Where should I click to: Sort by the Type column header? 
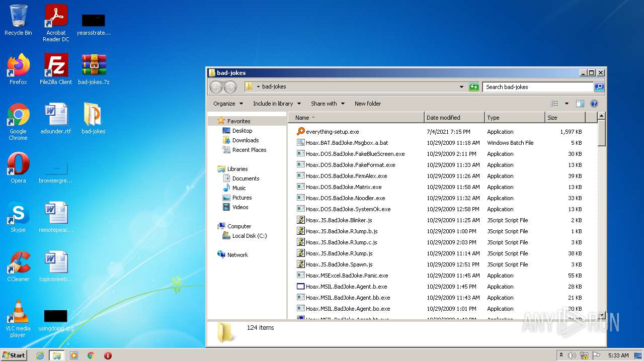(x=515, y=118)
